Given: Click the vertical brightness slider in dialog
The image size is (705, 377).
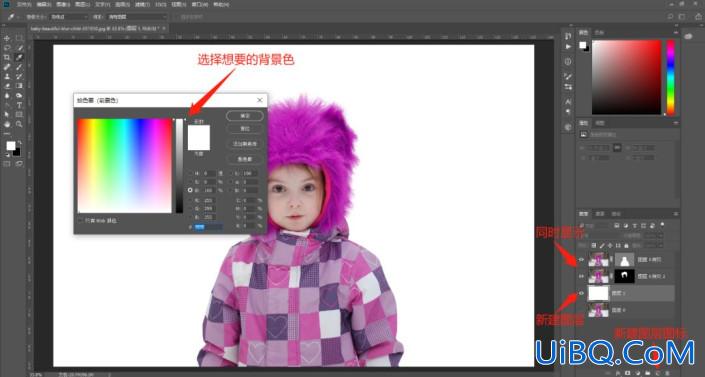Looking at the screenshot, I should tap(179, 166).
